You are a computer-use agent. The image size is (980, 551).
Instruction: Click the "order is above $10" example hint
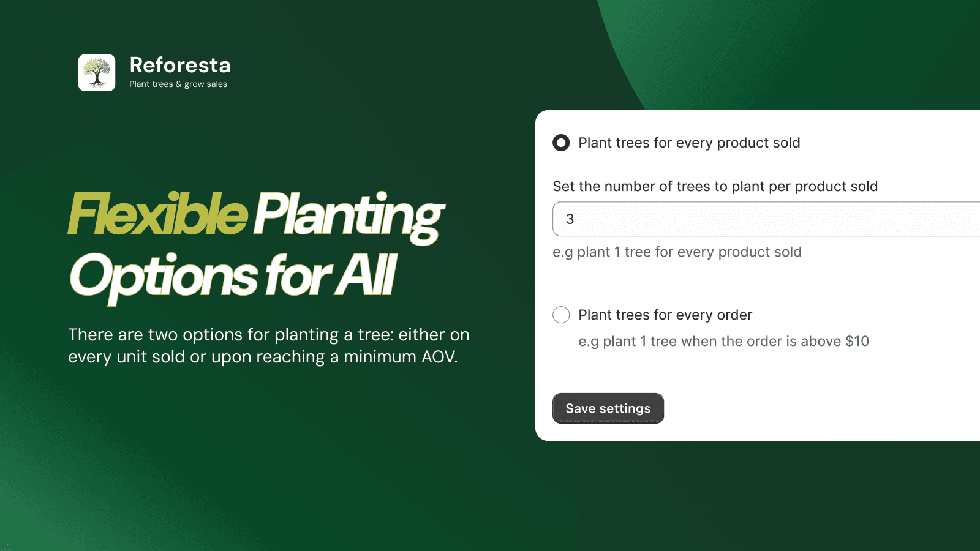(723, 342)
